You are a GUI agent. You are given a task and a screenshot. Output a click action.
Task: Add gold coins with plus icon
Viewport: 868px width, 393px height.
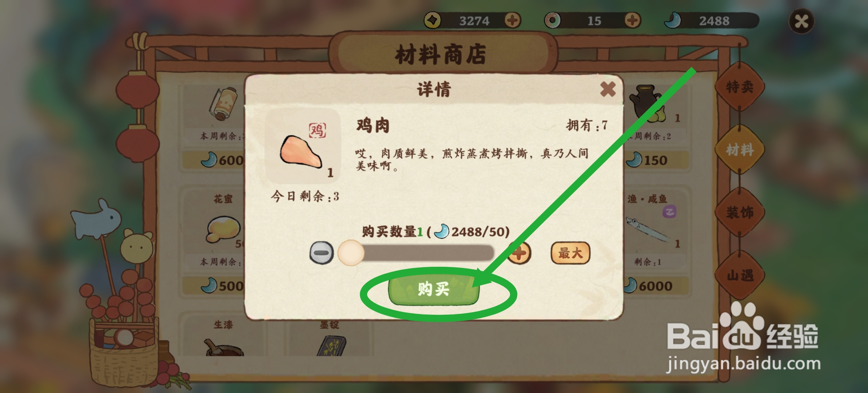point(513,20)
